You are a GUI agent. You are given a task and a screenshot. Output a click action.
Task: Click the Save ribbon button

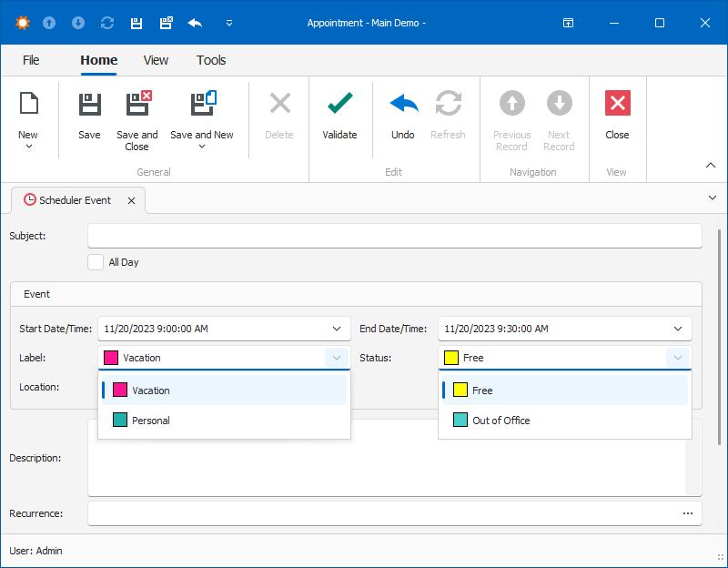[89, 117]
